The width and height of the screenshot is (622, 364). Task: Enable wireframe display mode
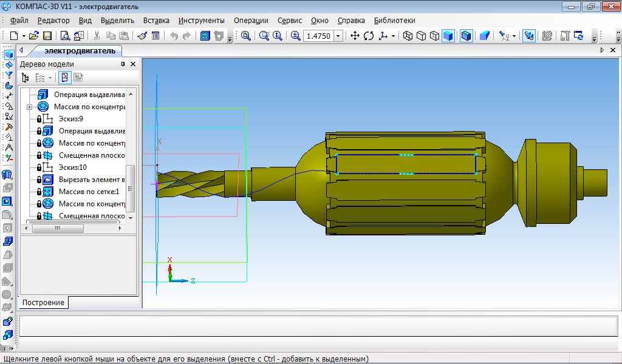pos(408,36)
